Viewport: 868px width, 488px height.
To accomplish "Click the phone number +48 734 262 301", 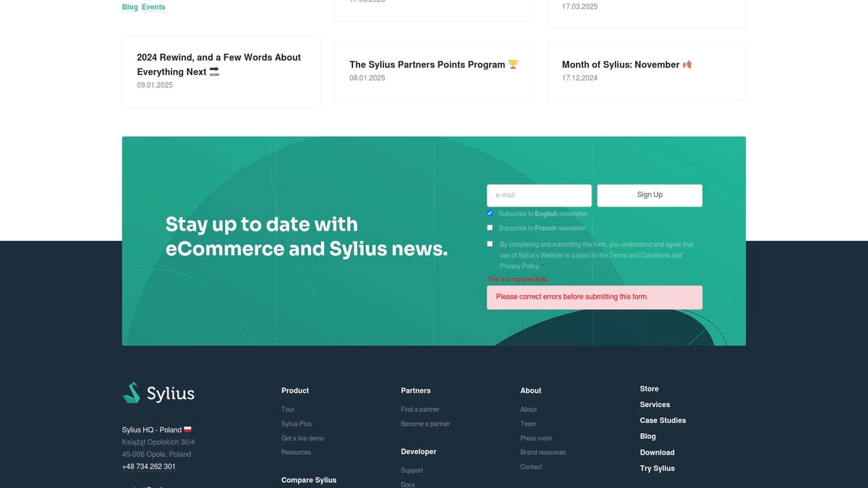I will 149,467.
